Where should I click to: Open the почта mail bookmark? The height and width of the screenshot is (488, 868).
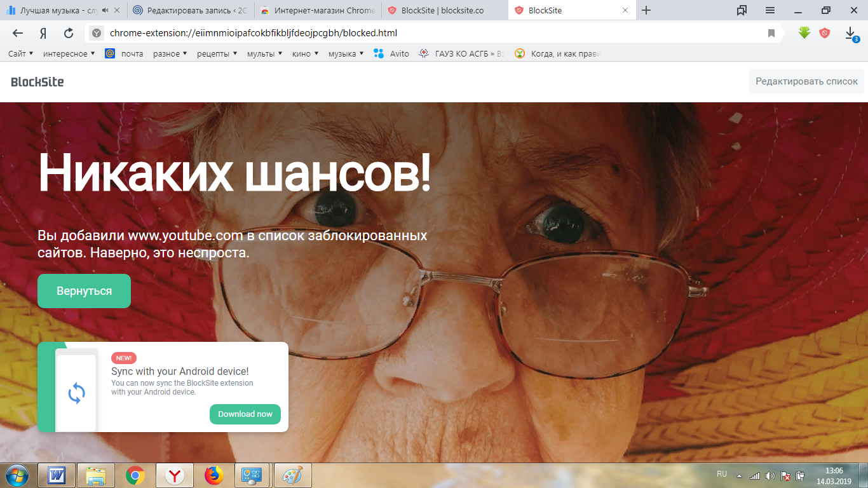coord(124,54)
